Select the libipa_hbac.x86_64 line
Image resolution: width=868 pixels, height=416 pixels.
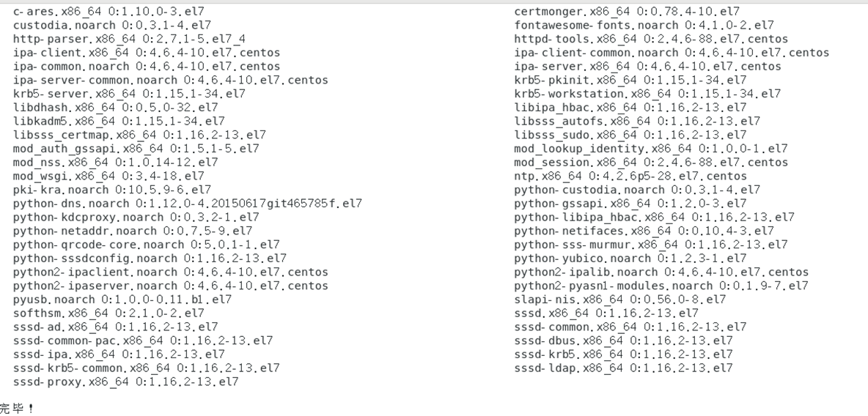[x=630, y=108]
